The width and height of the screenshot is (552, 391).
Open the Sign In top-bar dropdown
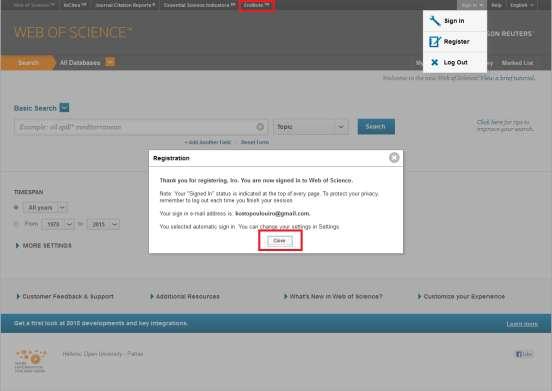pos(472,5)
